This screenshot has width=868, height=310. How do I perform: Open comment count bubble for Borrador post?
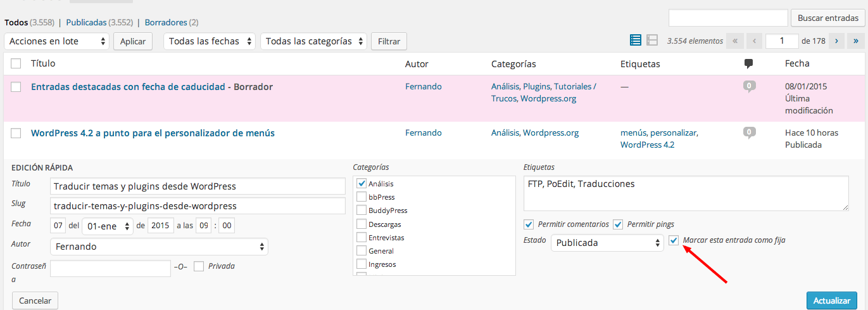[x=750, y=86]
